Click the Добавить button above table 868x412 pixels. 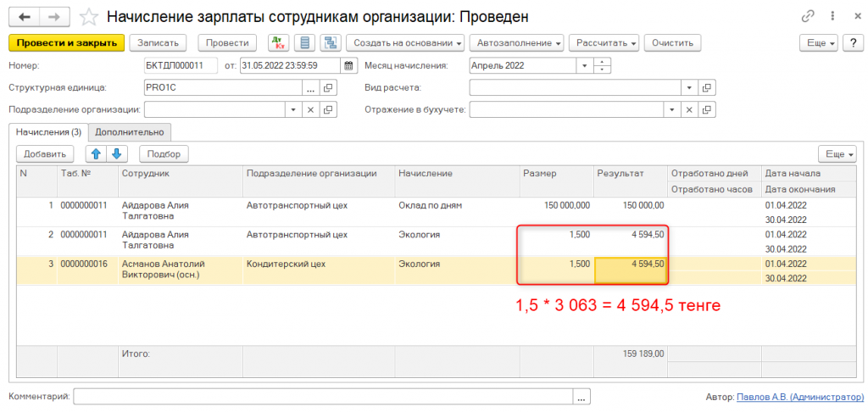point(45,153)
